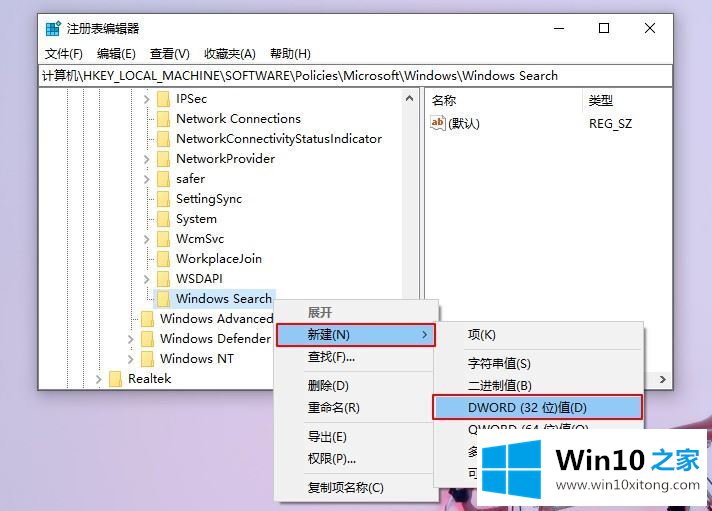Expand the Windows Defender key
The width and height of the screenshot is (712, 511).
tap(130, 339)
